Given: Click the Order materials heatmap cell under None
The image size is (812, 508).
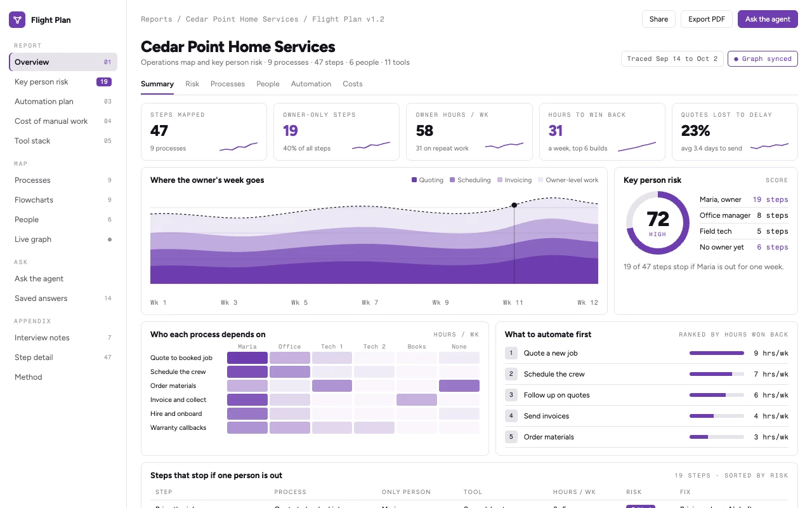Looking at the screenshot, I should [459, 386].
